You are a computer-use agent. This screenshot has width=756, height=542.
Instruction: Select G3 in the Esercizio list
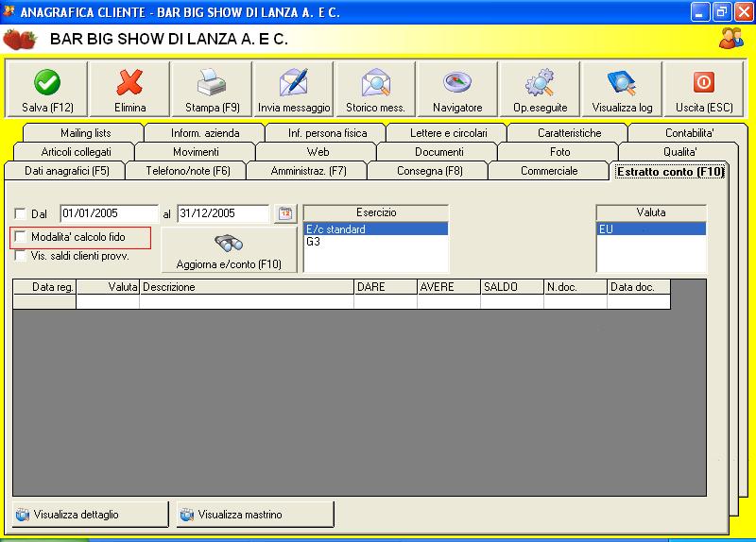(375, 242)
